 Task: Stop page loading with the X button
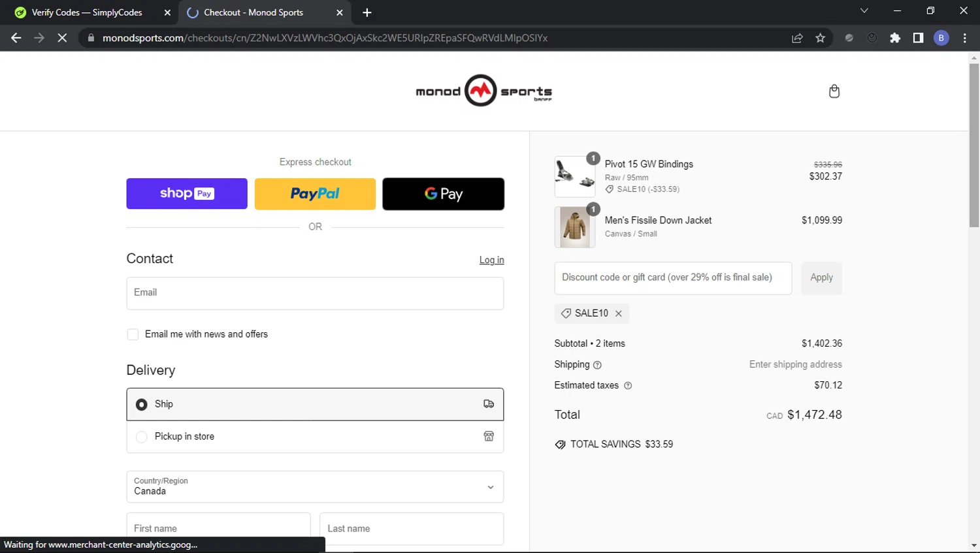click(62, 38)
